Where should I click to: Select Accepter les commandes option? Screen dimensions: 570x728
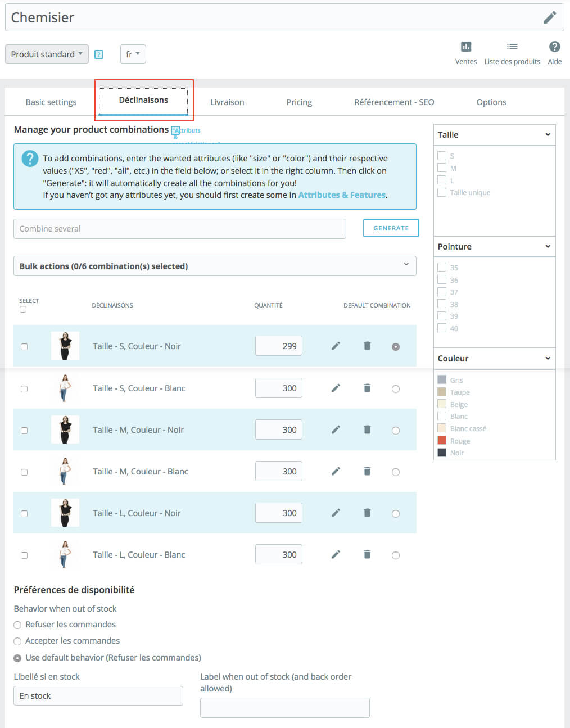[18, 641]
